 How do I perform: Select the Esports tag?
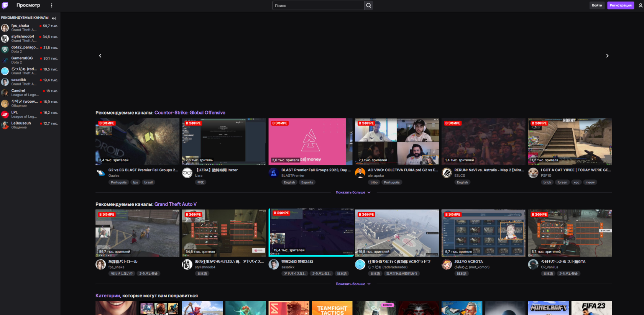(307, 182)
